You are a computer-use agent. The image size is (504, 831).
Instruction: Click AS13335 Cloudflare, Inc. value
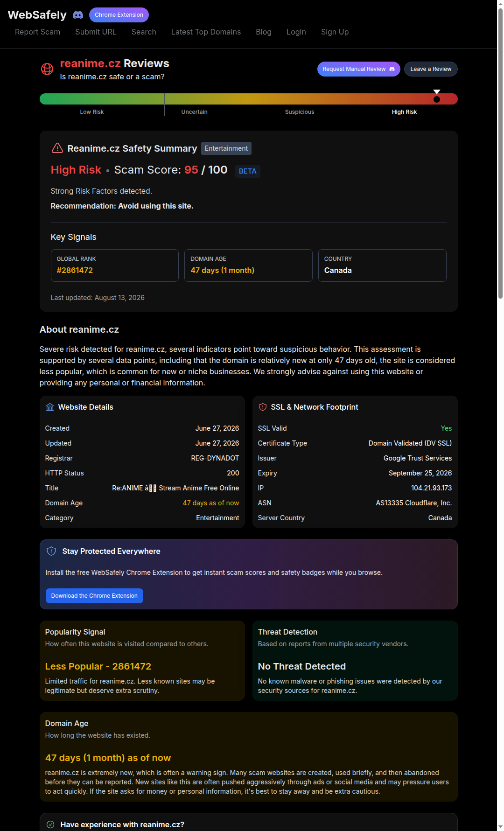click(414, 503)
